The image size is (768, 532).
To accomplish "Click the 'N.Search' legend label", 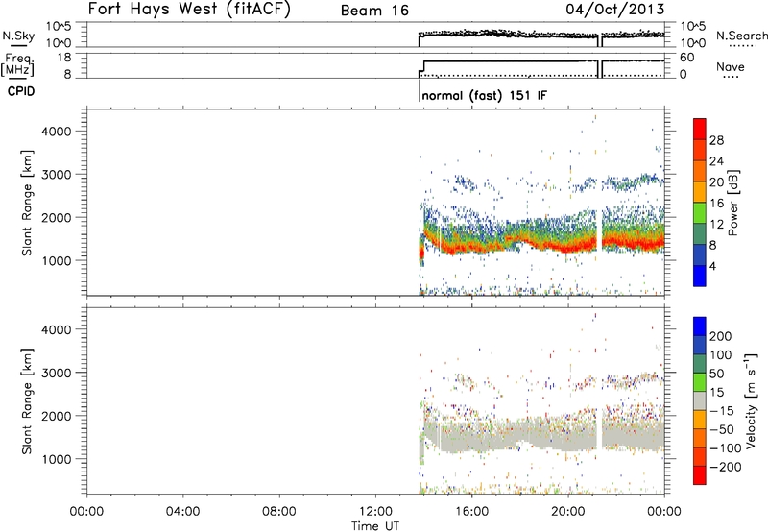I will pyautogui.click(x=741, y=36).
